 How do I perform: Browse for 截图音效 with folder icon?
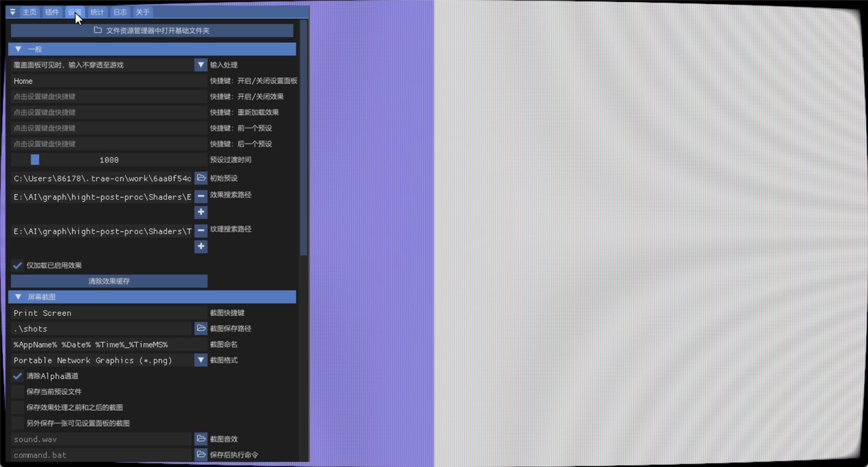pyautogui.click(x=201, y=439)
